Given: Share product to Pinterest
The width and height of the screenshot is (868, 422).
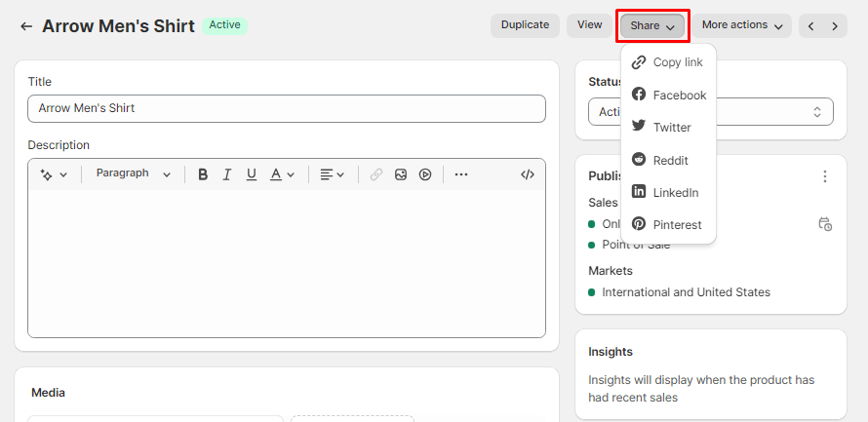Looking at the screenshot, I should click(668, 225).
